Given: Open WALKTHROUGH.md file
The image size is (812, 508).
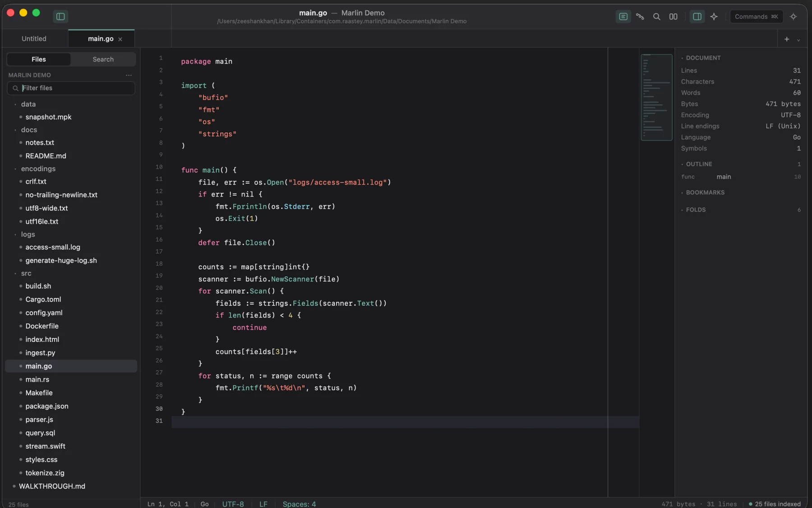Looking at the screenshot, I should (x=52, y=486).
